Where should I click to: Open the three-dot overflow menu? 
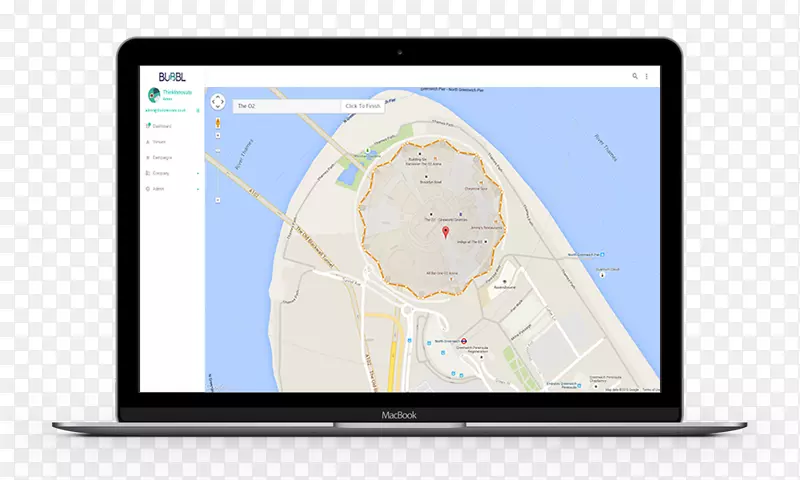point(646,77)
